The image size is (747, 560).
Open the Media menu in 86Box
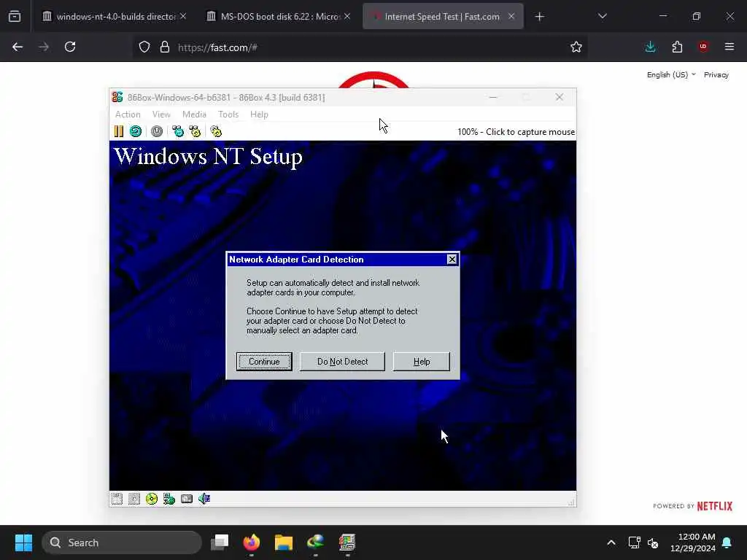pyautogui.click(x=194, y=114)
